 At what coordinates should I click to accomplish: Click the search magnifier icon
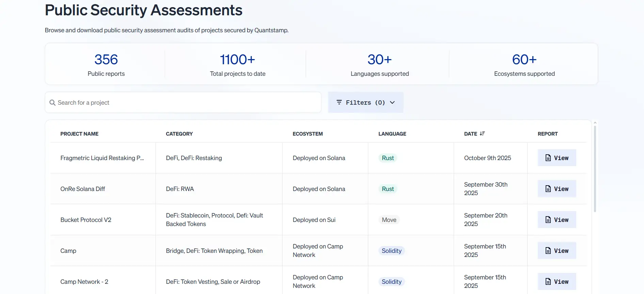coord(52,103)
